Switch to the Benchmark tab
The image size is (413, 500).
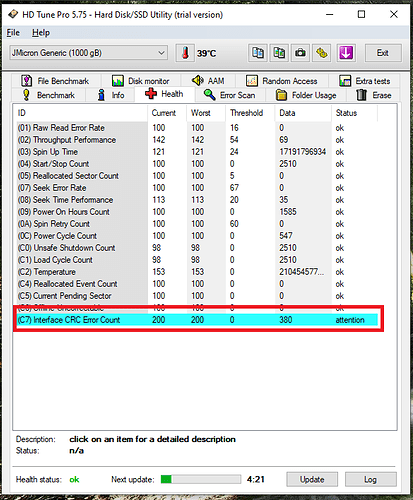(49, 95)
